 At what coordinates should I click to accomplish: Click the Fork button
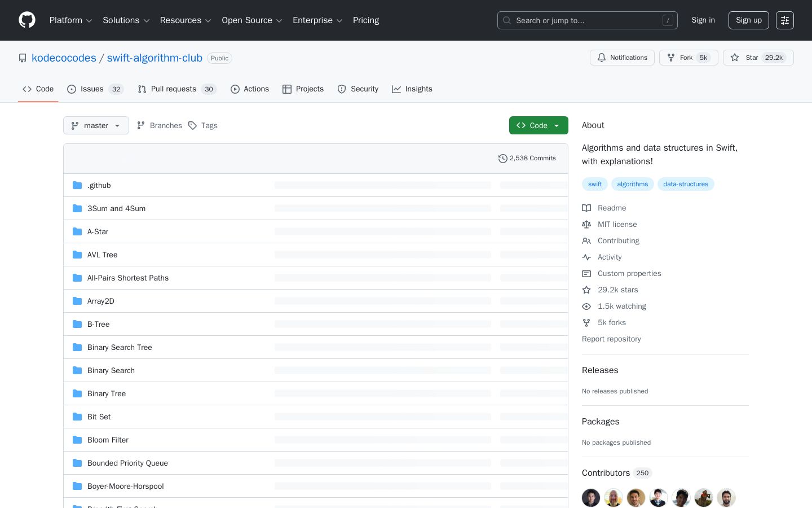[689, 58]
